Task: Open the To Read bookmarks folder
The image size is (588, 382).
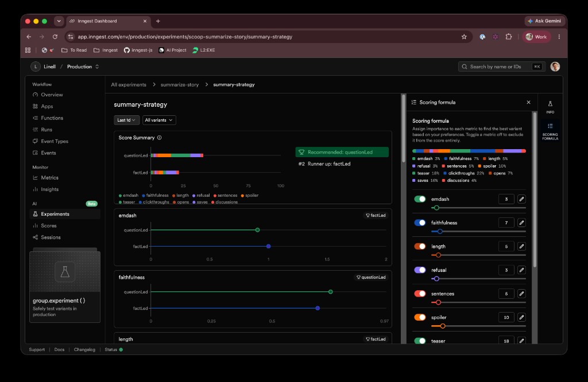Action: (x=74, y=50)
